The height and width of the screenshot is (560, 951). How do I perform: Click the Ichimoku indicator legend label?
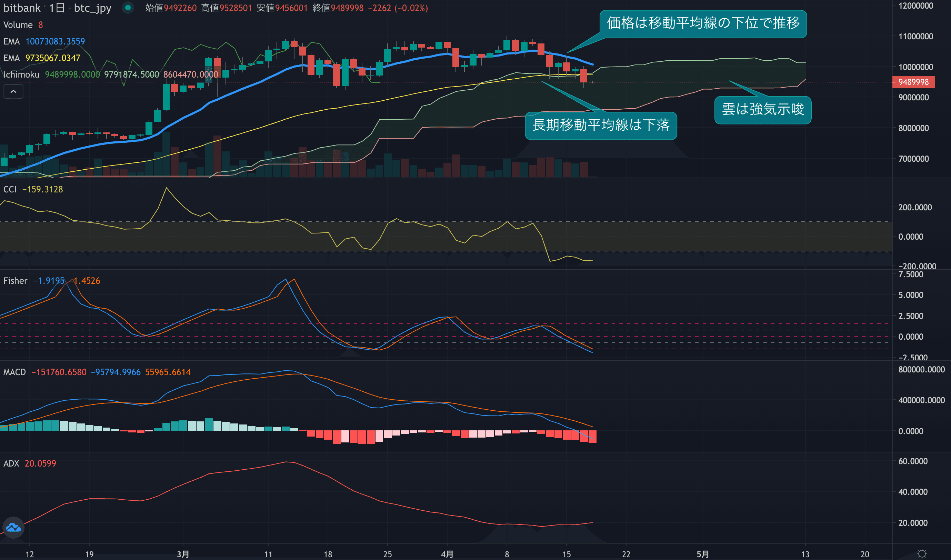(x=21, y=74)
